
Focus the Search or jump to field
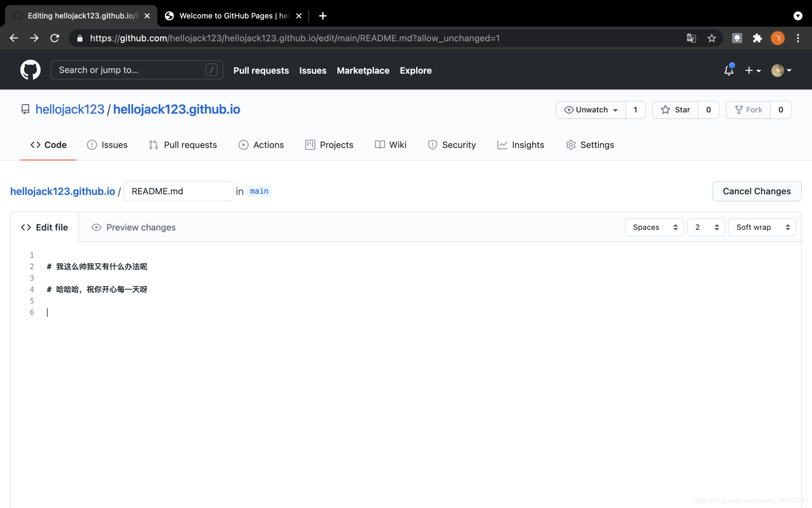[x=137, y=70]
